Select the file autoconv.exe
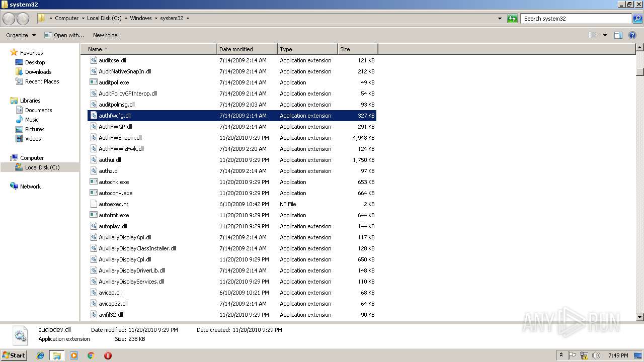 tap(232, 193)
